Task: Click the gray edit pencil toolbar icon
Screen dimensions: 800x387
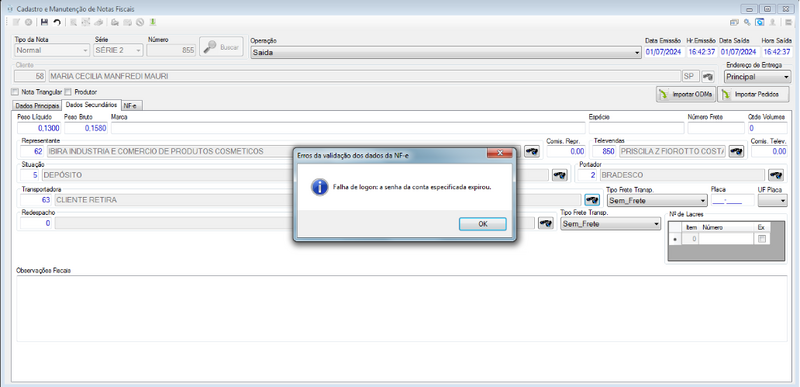Action: tap(16, 22)
